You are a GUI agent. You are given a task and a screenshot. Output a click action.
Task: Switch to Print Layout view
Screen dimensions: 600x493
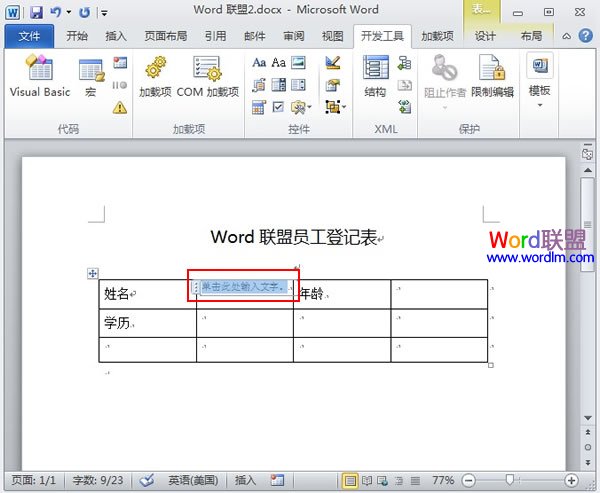click(x=350, y=480)
